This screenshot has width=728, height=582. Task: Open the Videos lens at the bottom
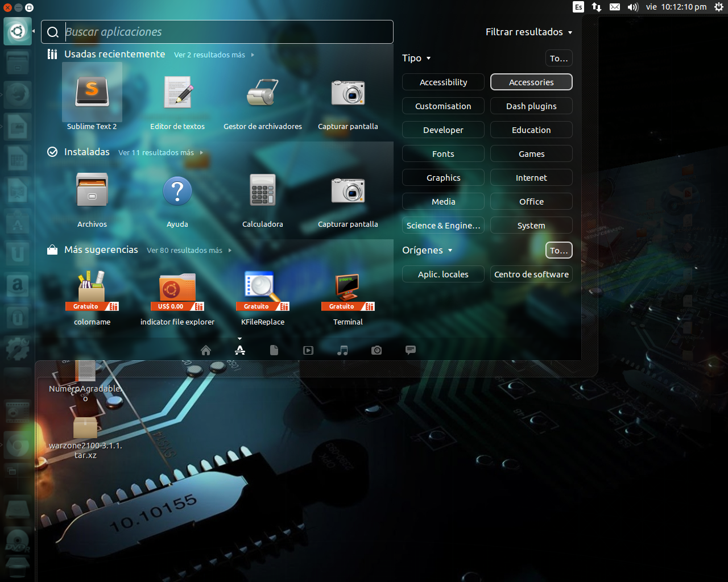308,350
